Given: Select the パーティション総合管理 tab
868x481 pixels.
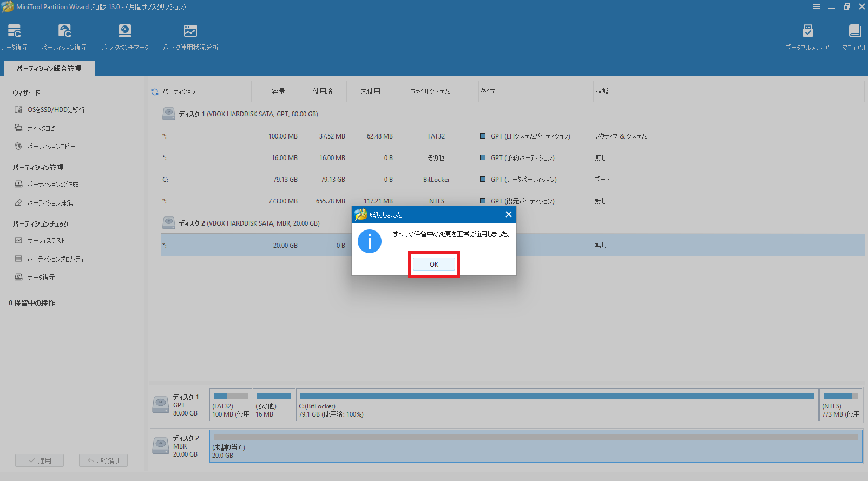Looking at the screenshot, I should point(49,69).
